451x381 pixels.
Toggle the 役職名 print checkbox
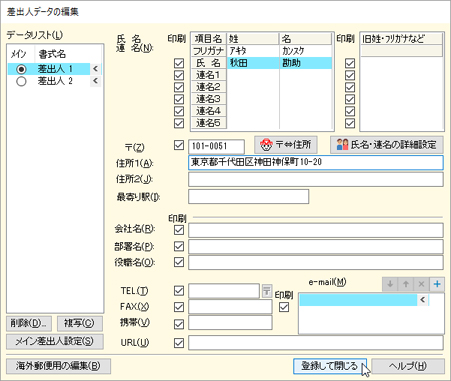(x=179, y=262)
